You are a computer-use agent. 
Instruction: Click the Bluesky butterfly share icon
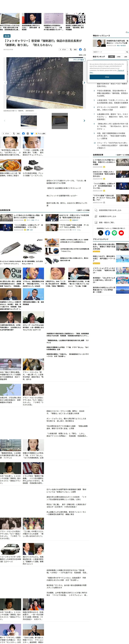(32, 134)
